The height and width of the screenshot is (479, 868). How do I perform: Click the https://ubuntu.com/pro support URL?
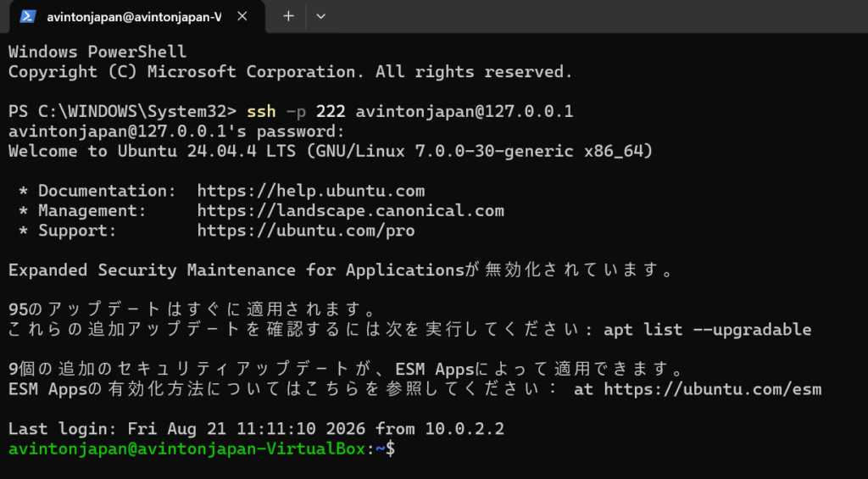(x=306, y=231)
